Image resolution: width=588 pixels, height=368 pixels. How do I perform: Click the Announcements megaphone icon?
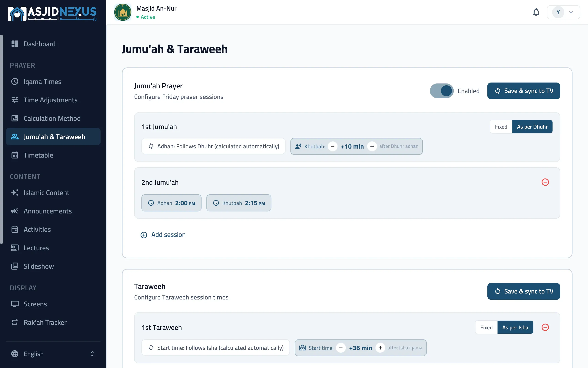tap(14, 211)
